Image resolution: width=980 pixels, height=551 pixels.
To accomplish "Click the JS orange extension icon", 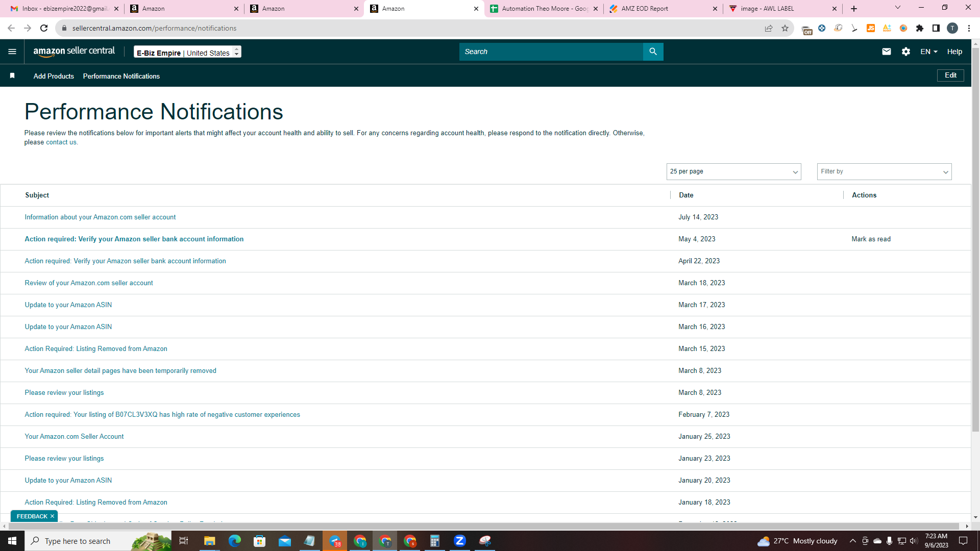I will [x=871, y=28].
